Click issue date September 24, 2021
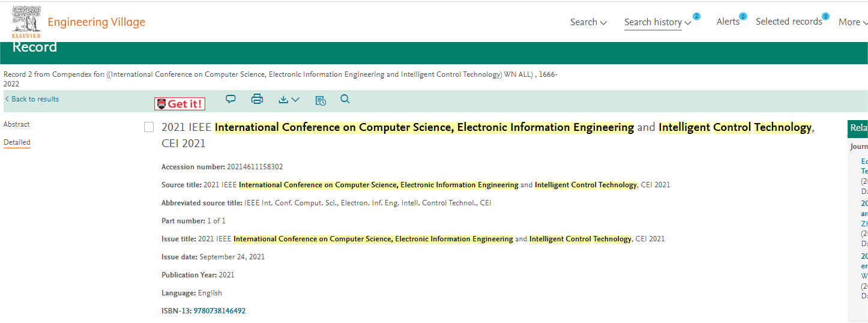The height and width of the screenshot is (323, 868). coord(232,257)
